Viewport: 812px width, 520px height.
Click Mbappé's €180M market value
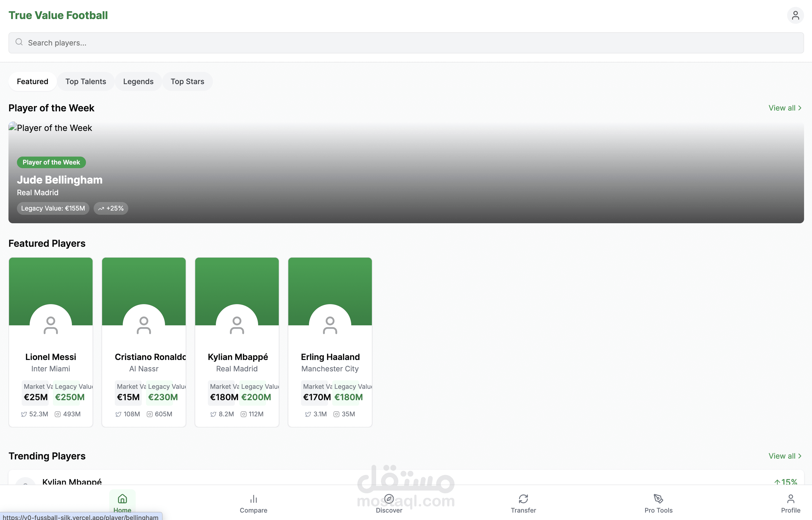(224, 397)
